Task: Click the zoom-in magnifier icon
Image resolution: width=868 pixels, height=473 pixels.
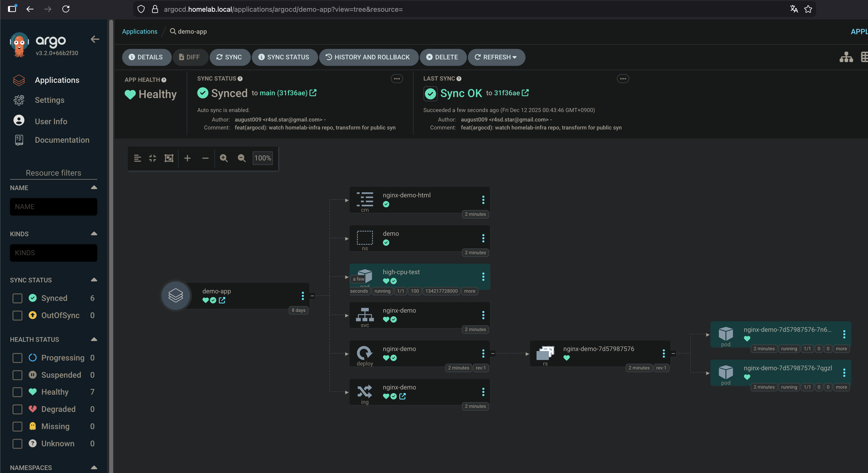Action: (x=224, y=158)
